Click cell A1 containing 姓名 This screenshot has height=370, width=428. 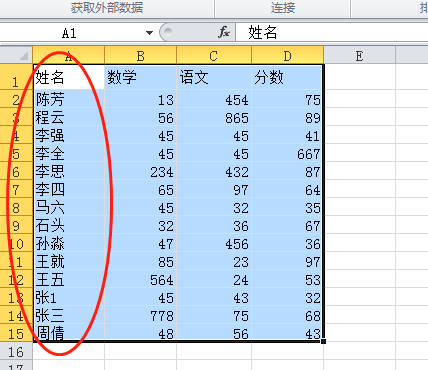tap(69, 77)
